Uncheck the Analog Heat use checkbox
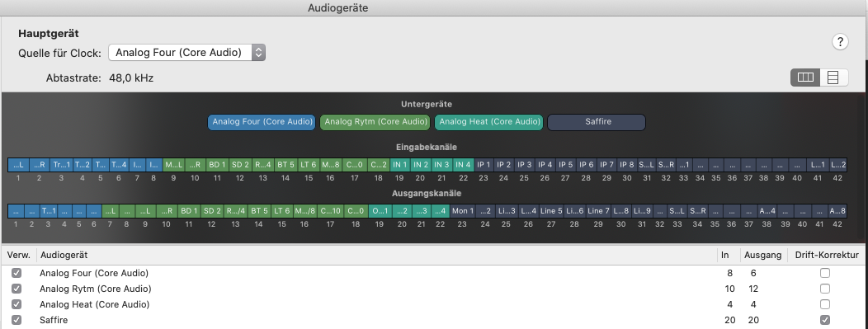 tap(17, 304)
